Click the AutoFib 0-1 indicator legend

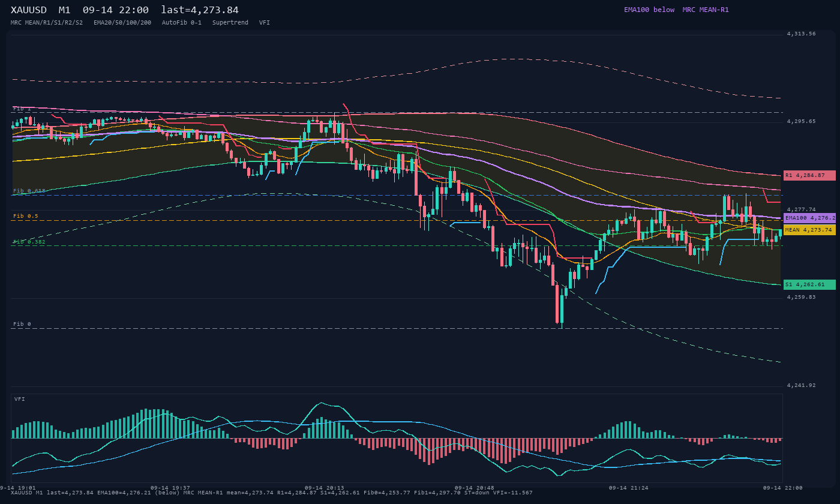[x=182, y=22]
